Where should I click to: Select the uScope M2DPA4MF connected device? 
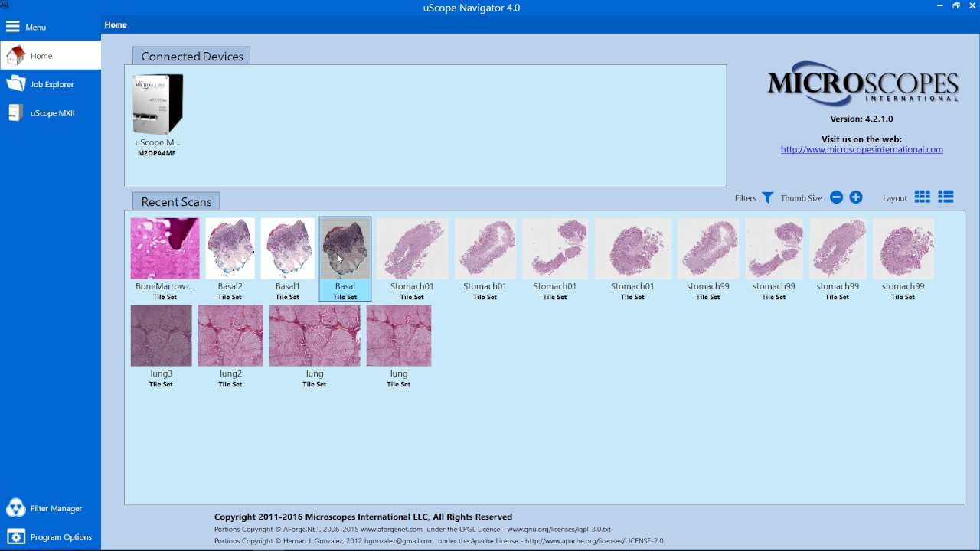(157, 116)
